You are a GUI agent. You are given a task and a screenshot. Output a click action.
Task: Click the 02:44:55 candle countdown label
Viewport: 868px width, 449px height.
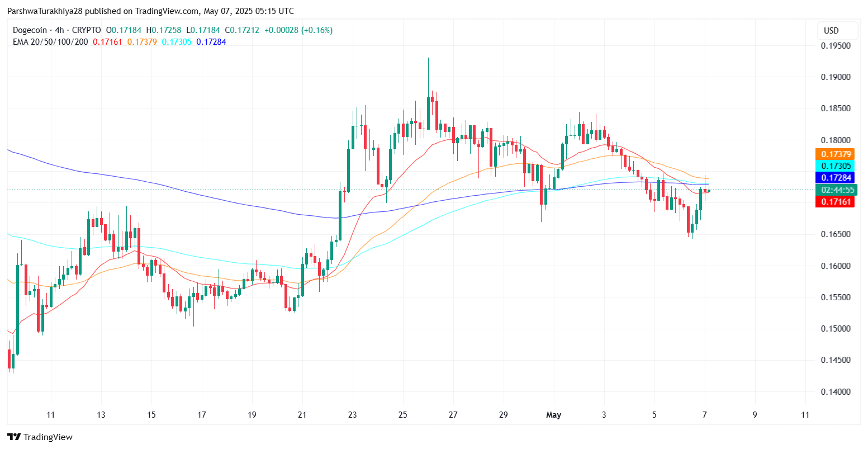[837, 190]
